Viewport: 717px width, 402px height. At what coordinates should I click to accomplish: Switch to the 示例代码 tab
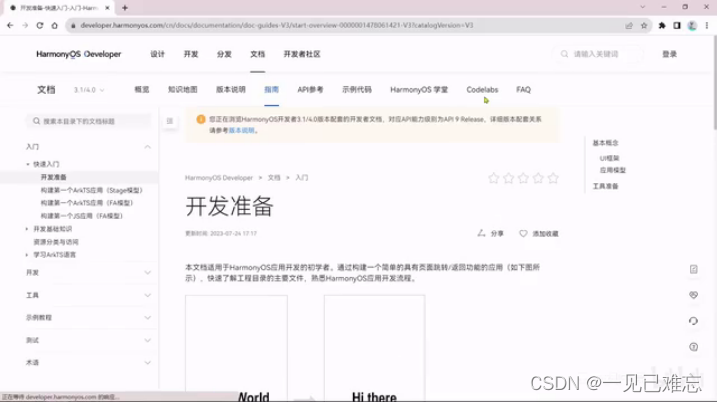coord(357,90)
